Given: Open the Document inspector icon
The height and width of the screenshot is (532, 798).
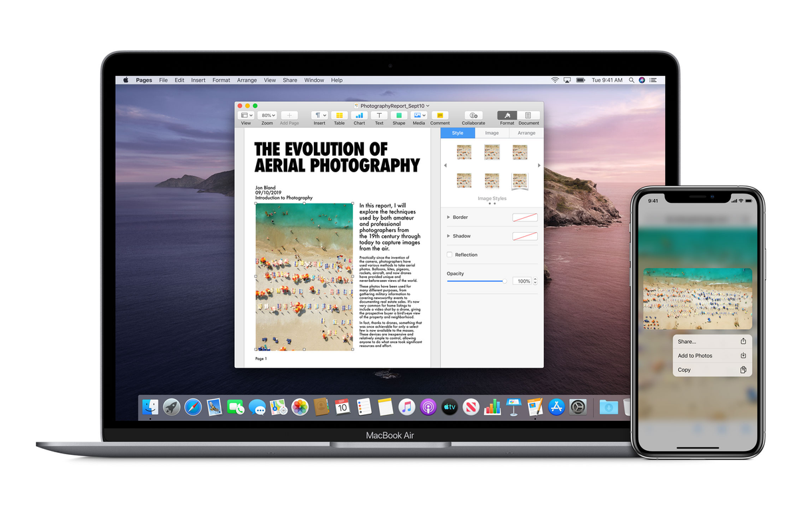Looking at the screenshot, I should coord(529,116).
